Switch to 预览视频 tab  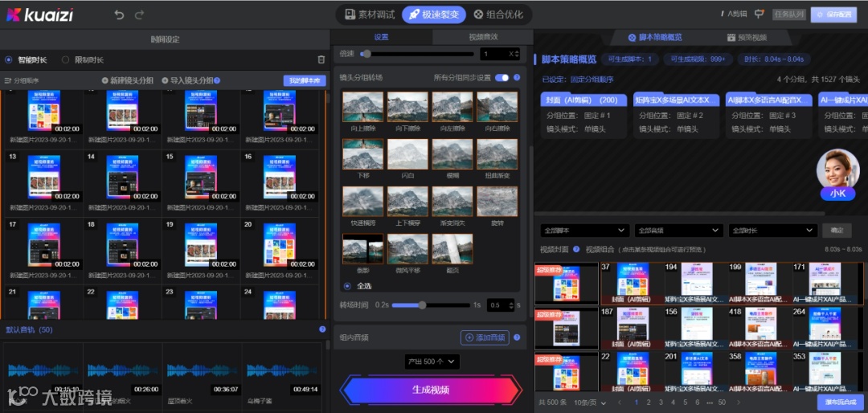click(747, 38)
